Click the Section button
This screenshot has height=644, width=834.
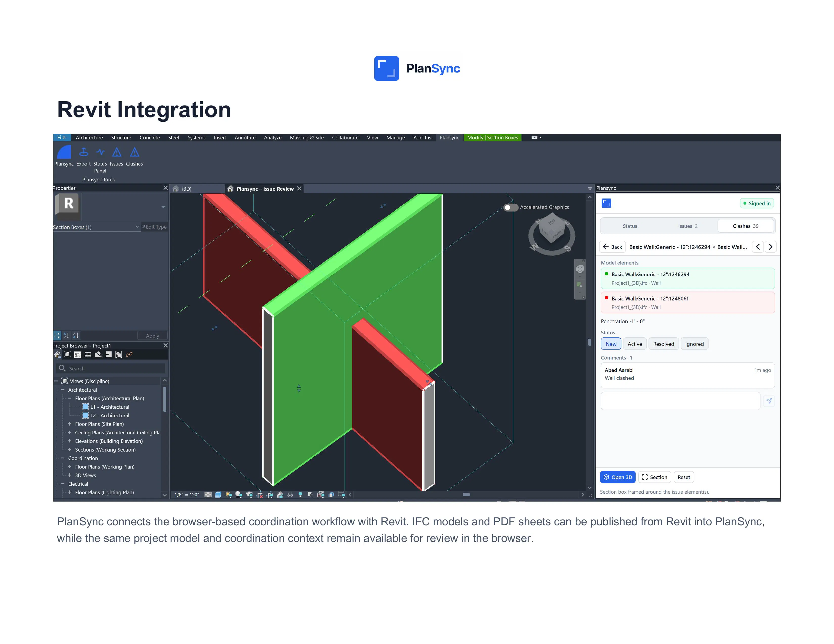(655, 477)
